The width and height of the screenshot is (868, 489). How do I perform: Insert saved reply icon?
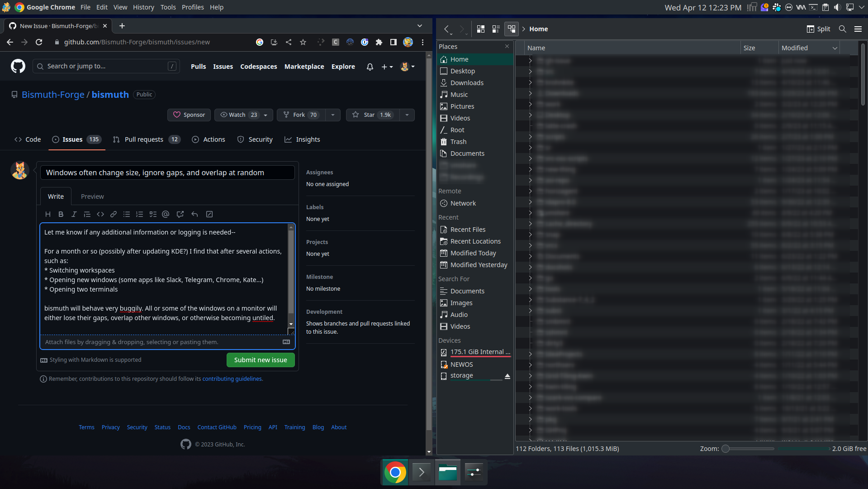[194, 214]
